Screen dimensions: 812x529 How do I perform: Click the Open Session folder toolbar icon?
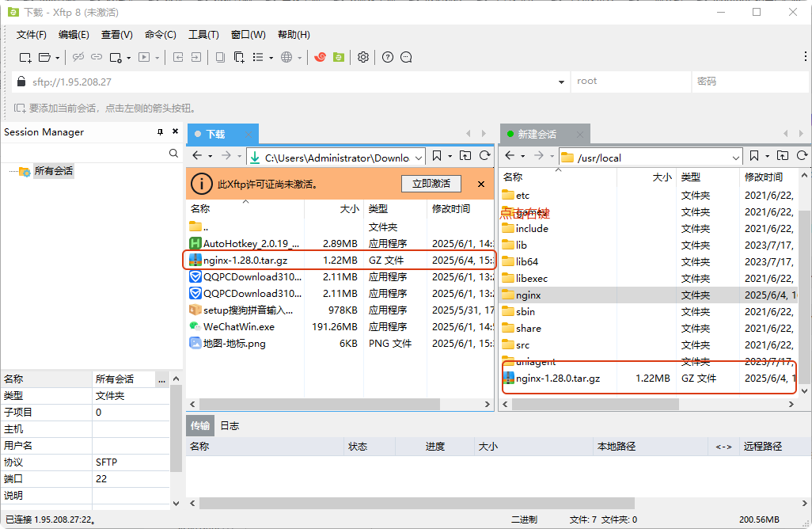tap(45, 58)
